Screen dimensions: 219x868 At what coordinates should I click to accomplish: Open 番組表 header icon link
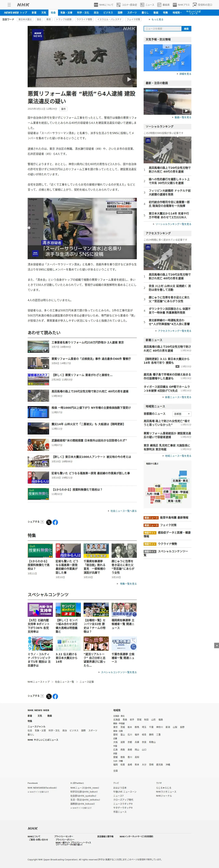163,5
